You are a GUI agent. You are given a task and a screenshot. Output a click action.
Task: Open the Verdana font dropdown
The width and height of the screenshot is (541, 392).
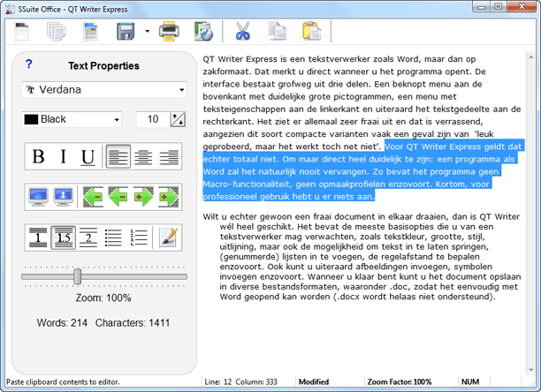coord(104,90)
